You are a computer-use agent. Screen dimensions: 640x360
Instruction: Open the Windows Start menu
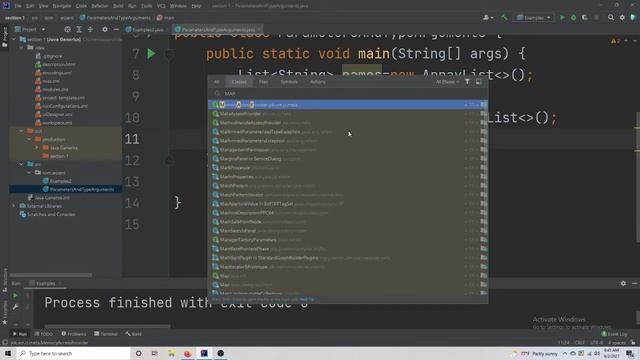[x=8, y=353]
